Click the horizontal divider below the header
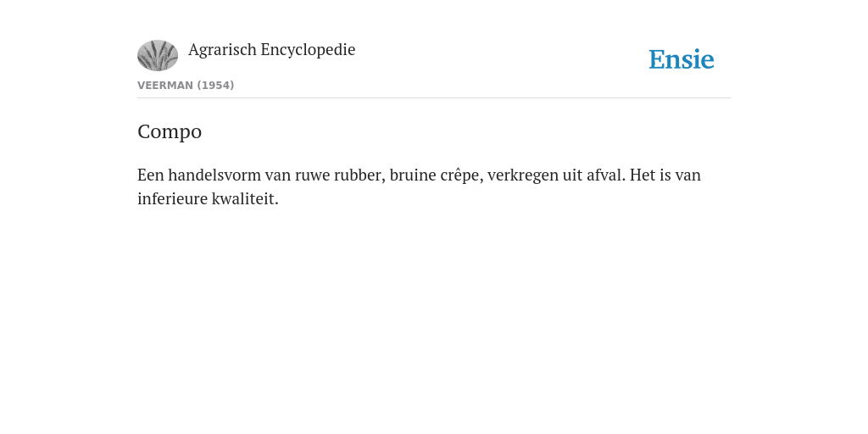This screenshot has height=434, width=868. click(434, 98)
